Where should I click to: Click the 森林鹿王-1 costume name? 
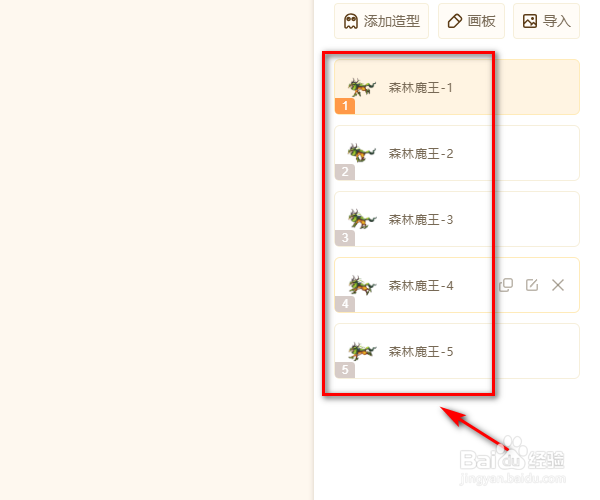[421, 88]
